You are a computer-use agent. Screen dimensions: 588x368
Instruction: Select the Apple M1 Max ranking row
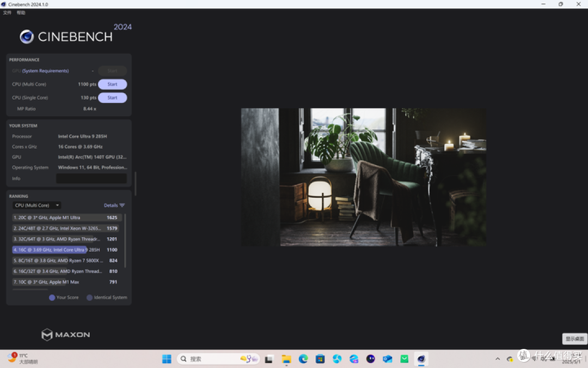(x=66, y=282)
